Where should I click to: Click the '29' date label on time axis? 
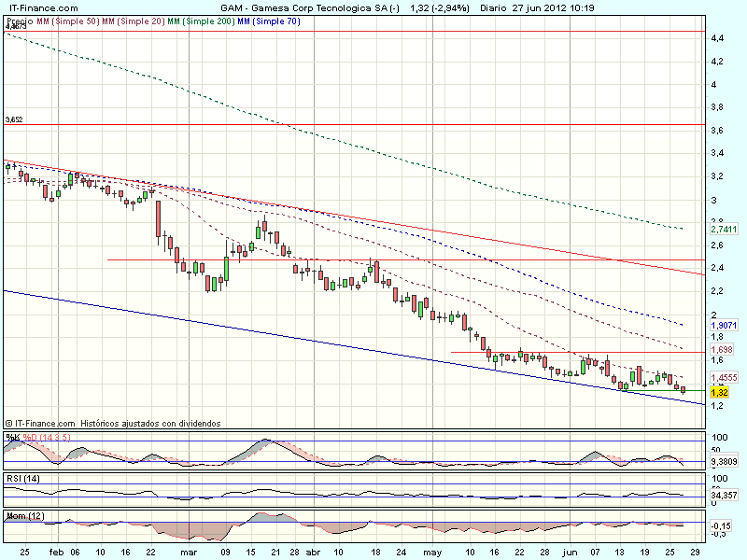695,553
